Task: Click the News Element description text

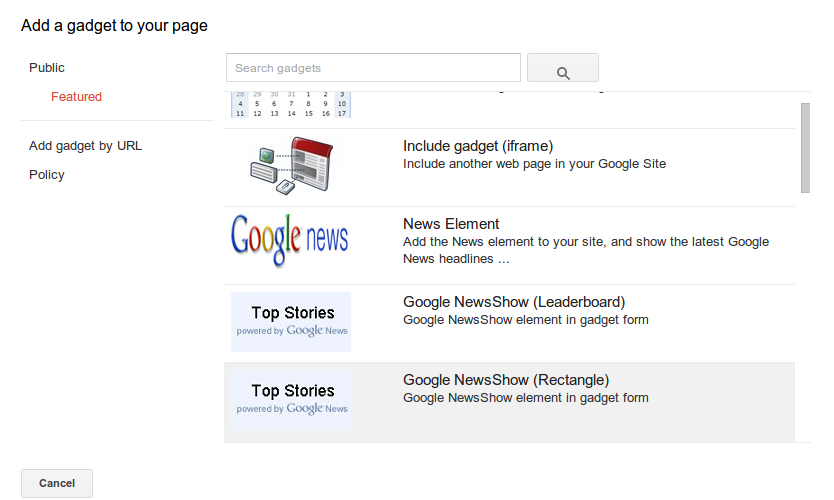Action: [585, 250]
